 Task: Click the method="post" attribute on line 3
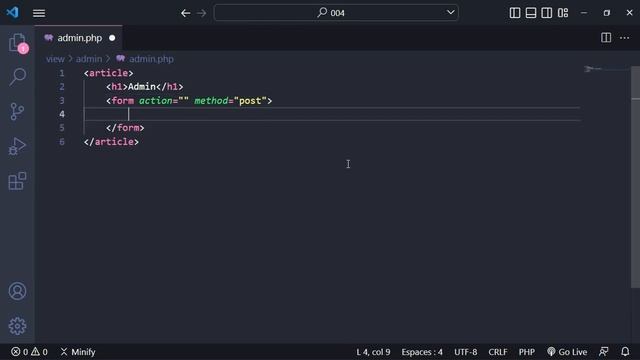pyautogui.click(x=230, y=101)
